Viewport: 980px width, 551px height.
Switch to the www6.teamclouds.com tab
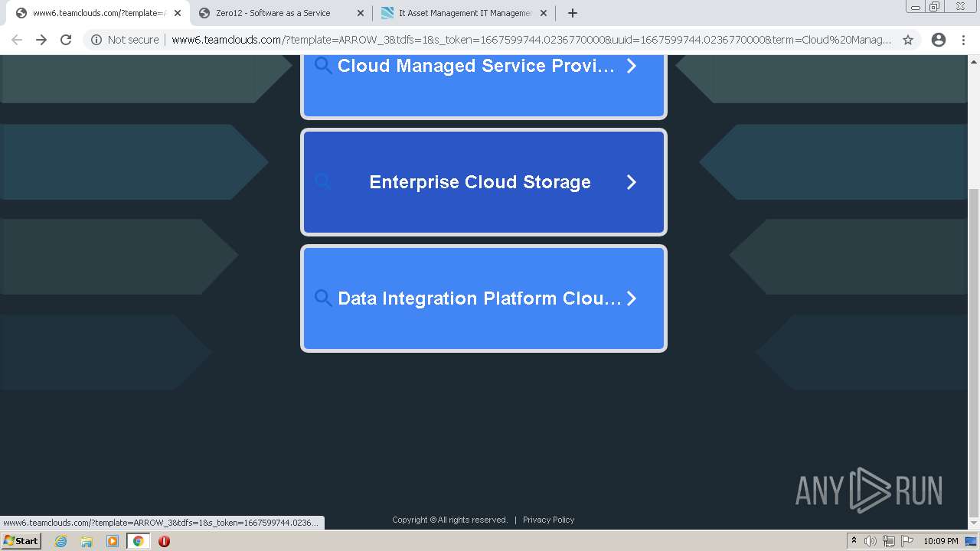pyautogui.click(x=98, y=13)
